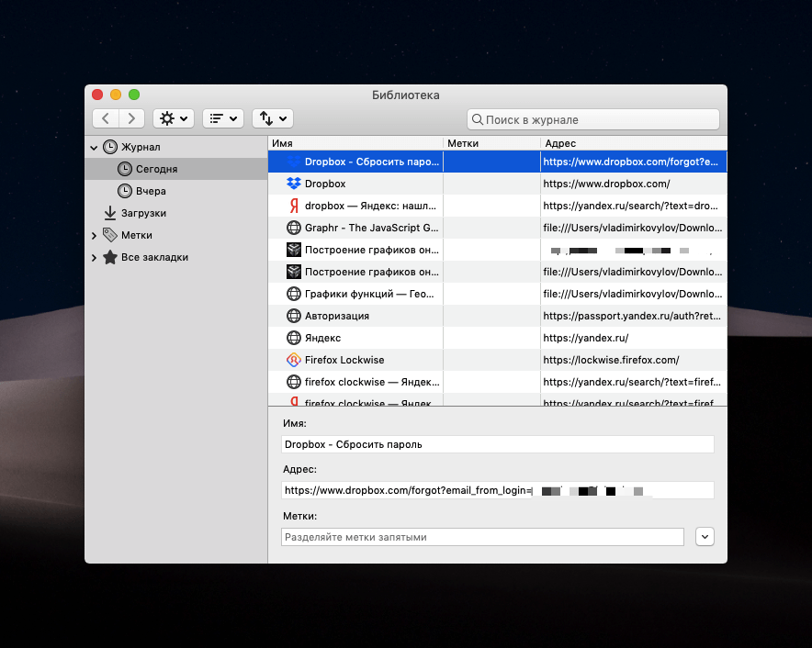Click the https://passport.yandex.ru address cell

634,316
